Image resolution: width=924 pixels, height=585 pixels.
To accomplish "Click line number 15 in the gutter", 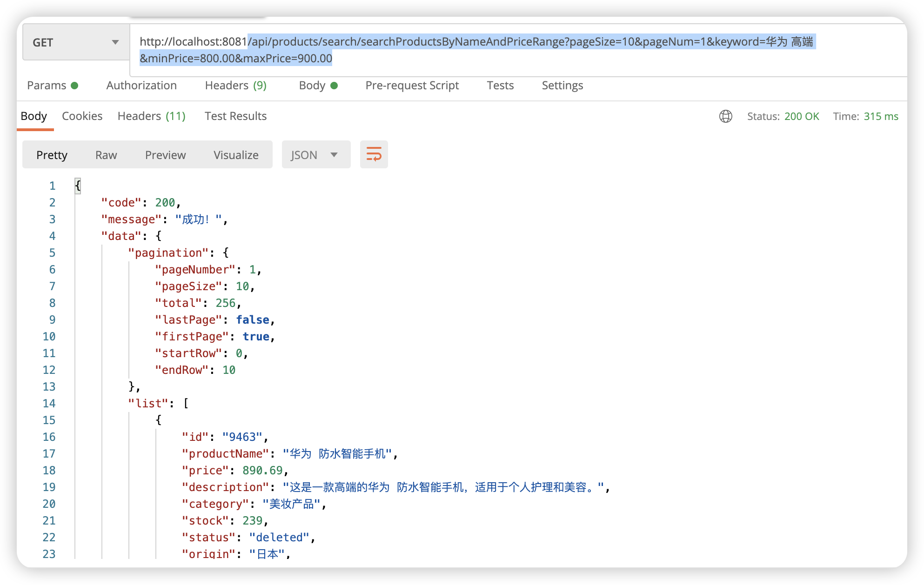I will (x=49, y=420).
